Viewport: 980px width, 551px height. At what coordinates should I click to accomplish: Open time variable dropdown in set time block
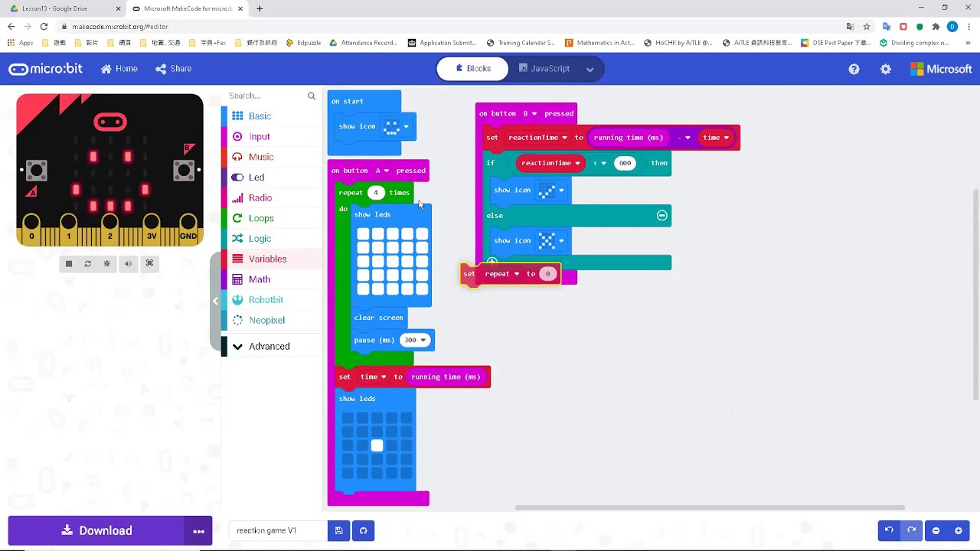(373, 377)
